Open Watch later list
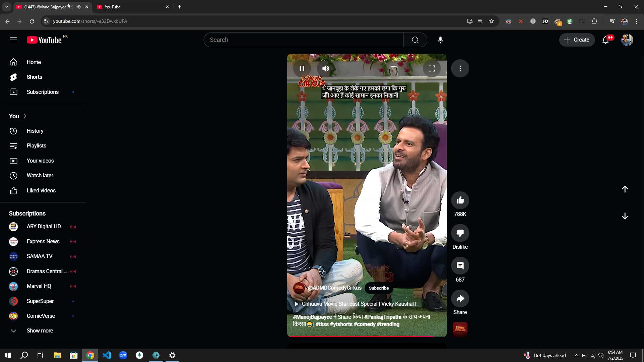644x362 pixels. tap(43, 176)
